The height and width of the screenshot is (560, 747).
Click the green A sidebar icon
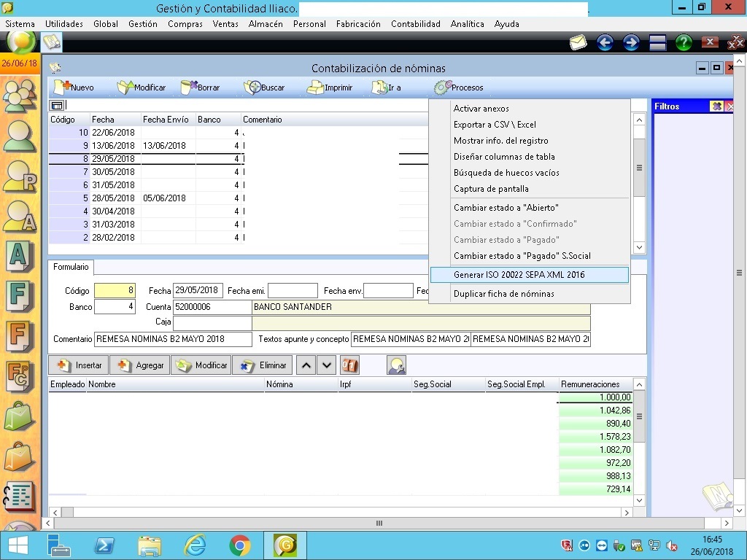[20, 256]
